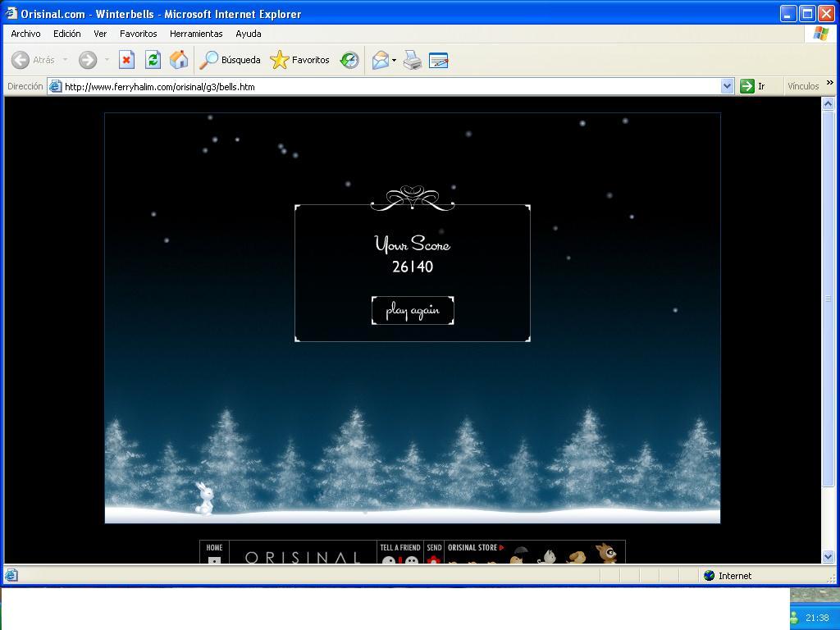This screenshot has height=630, width=840.
Task: Open the Favoritos menu in the menu bar
Action: 138,34
